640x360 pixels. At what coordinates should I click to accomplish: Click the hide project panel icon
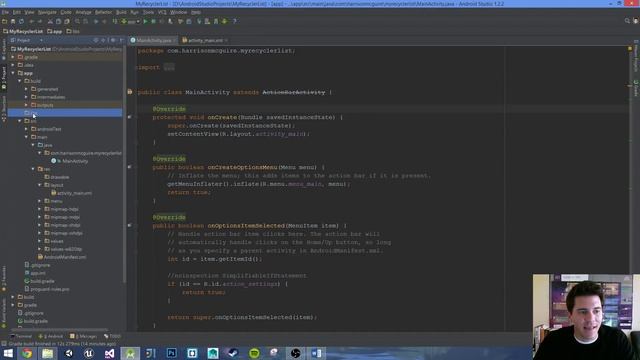[x=121, y=40]
